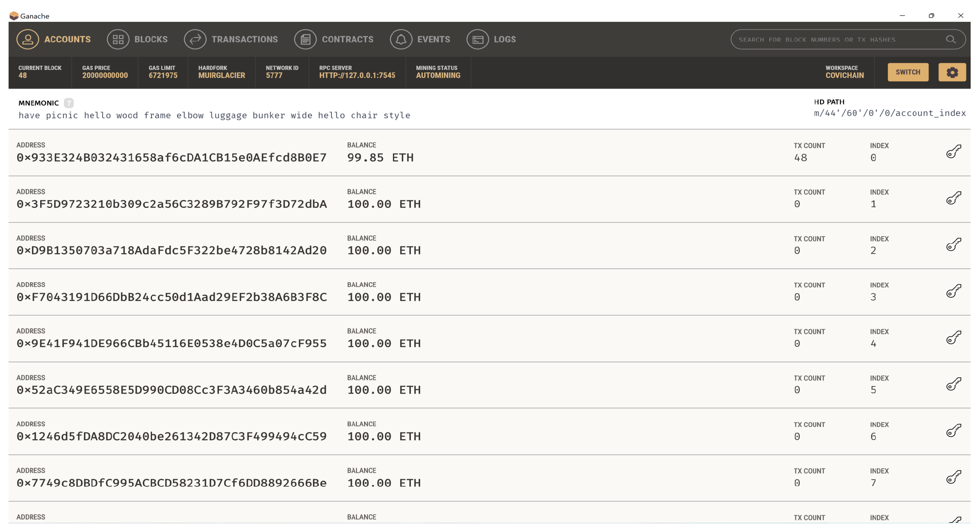Focus the block number search field
The width and height of the screenshot is (980, 532).
point(838,39)
